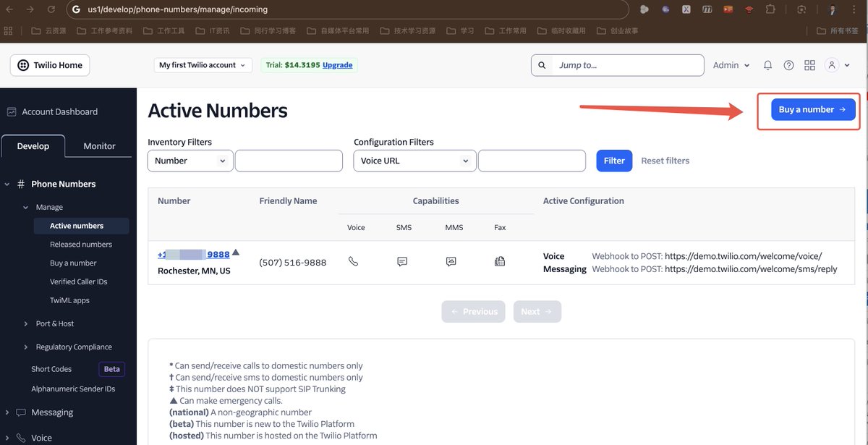Click the Voice capability phone icon
The image size is (868, 445).
[x=353, y=261]
